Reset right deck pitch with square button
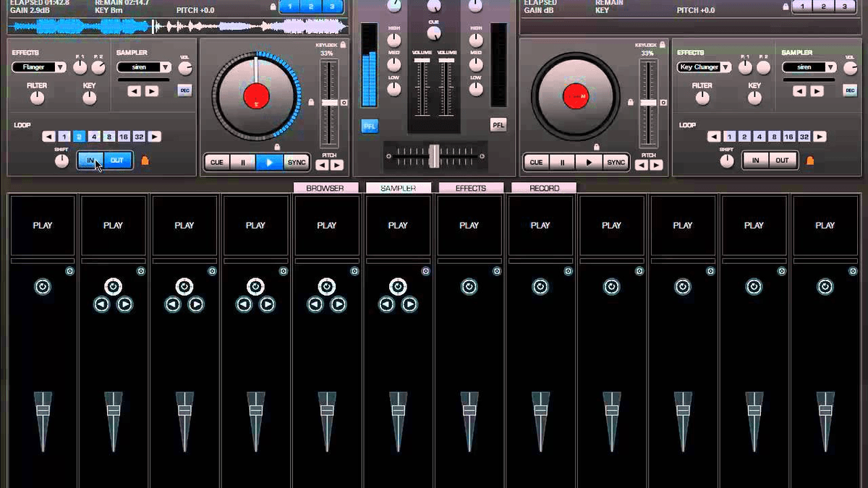 point(663,103)
